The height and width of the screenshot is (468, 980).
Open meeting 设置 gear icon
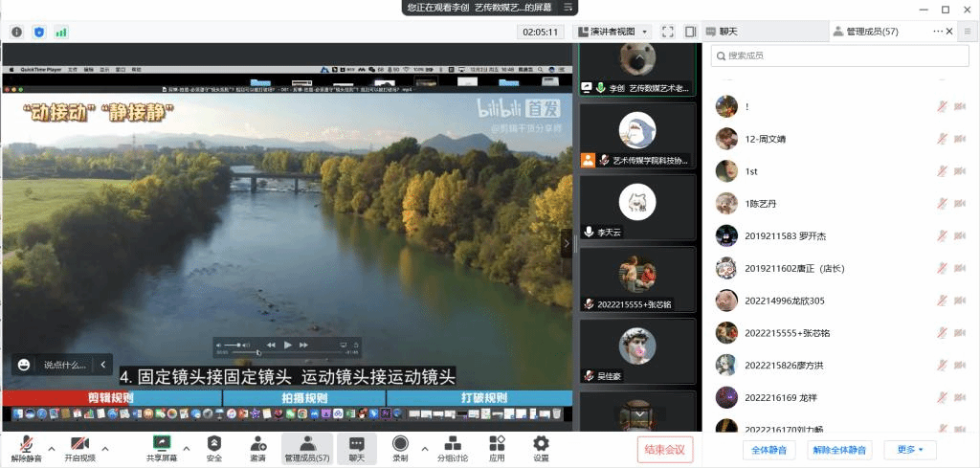(541, 443)
